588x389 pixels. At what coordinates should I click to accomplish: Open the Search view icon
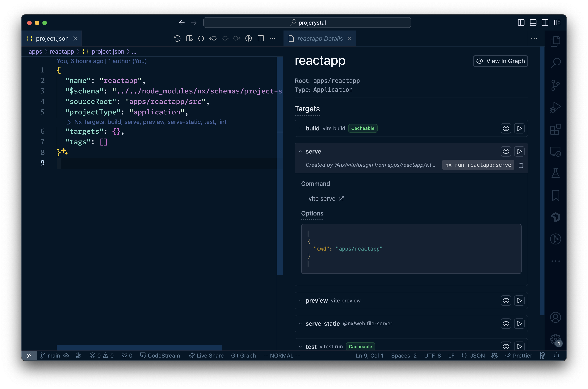[x=556, y=63]
